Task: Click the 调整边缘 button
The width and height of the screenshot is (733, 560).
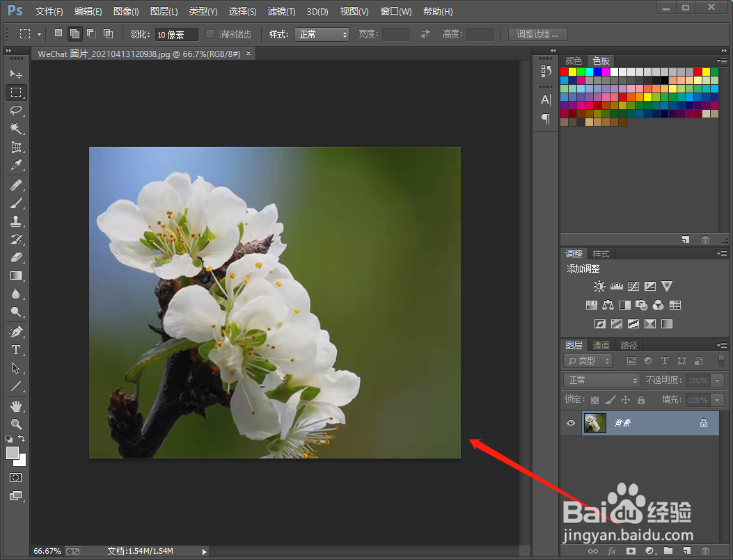Action: click(537, 34)
